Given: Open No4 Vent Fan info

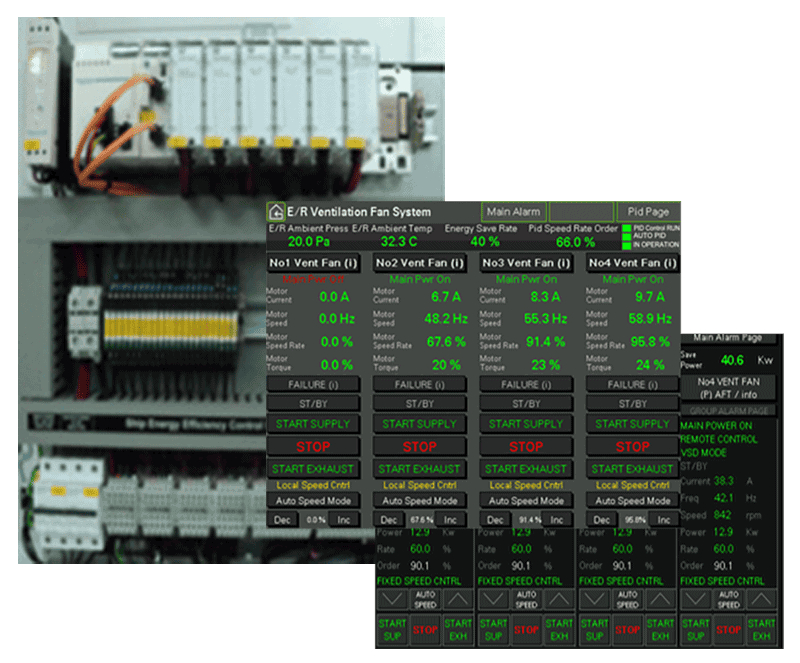Looking at the screenshot, I should [x=633, y=263].
